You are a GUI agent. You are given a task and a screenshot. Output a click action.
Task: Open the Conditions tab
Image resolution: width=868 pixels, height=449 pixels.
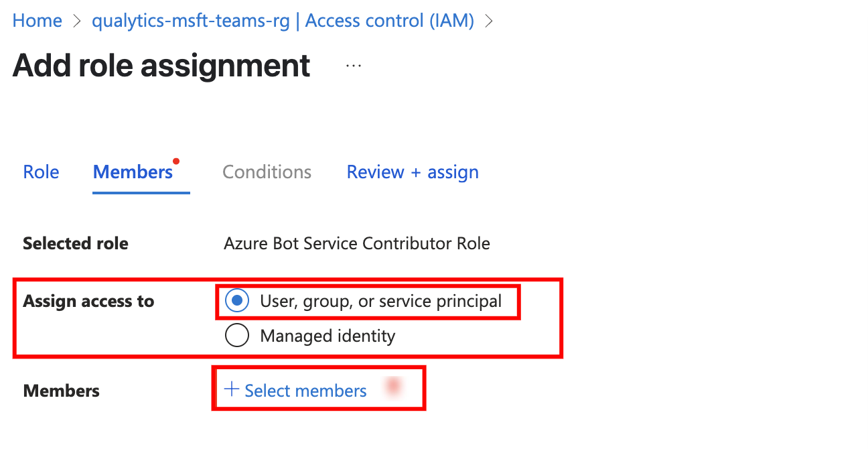pyautogui.click(x=267, y=172)
